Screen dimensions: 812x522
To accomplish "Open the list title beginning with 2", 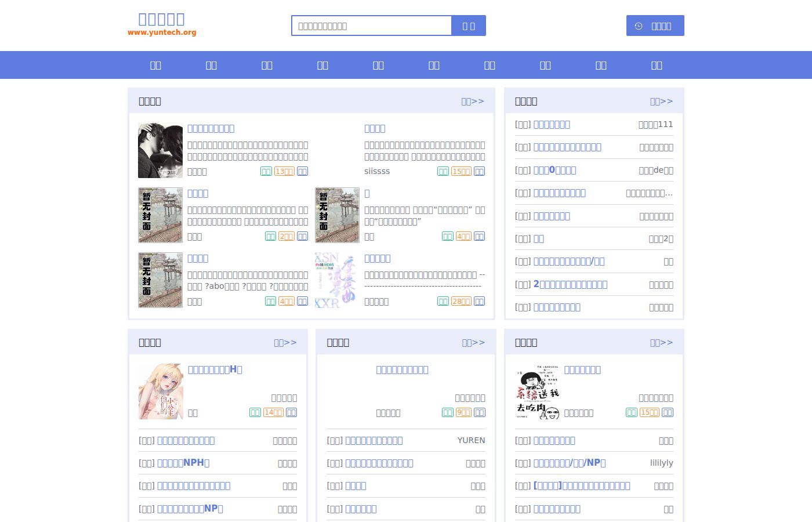I will click(570, 284).
